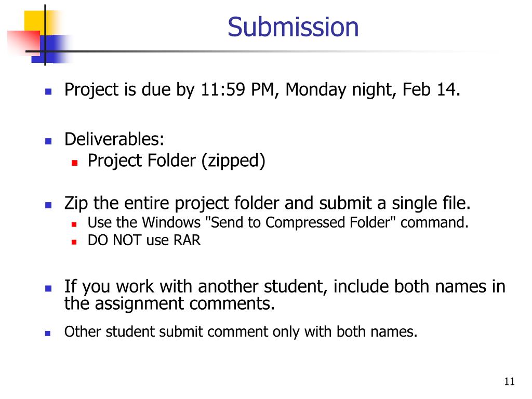532x399 pixels.
Task: Click the 'Other student submit comment only' line
Action: click(x=241, y=332)
